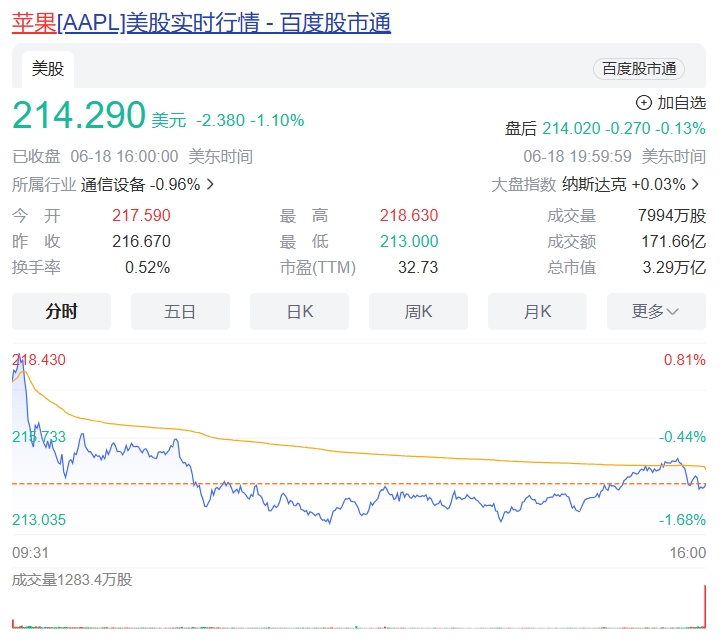The image size is (726, 642).
Task: Click the change value -2.380 -1.10%
Action: (x=250, y=120)
